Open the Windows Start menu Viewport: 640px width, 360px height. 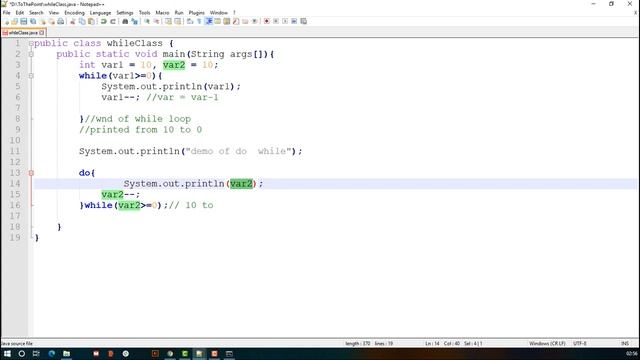point(7,354)
